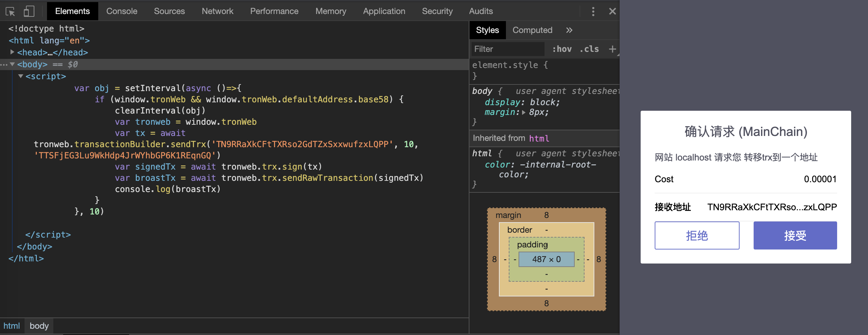Select the doctype html line
This screenshot has height=335, width=868.
pos(46,28)
